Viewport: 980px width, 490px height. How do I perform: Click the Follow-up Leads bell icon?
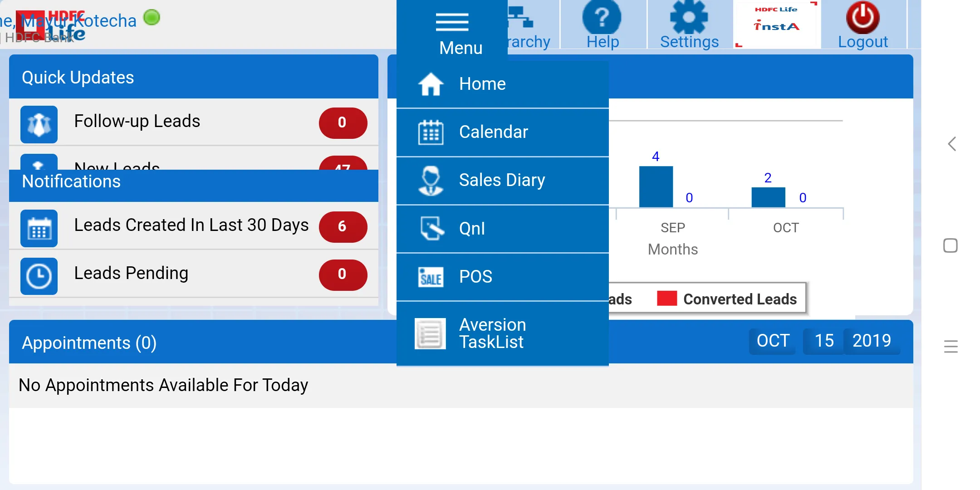click(39, 123)
